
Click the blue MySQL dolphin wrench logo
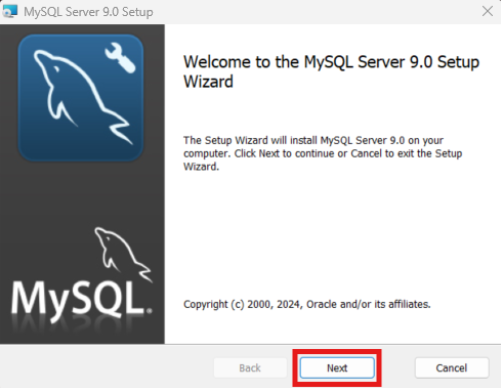[x=81, y=98]
